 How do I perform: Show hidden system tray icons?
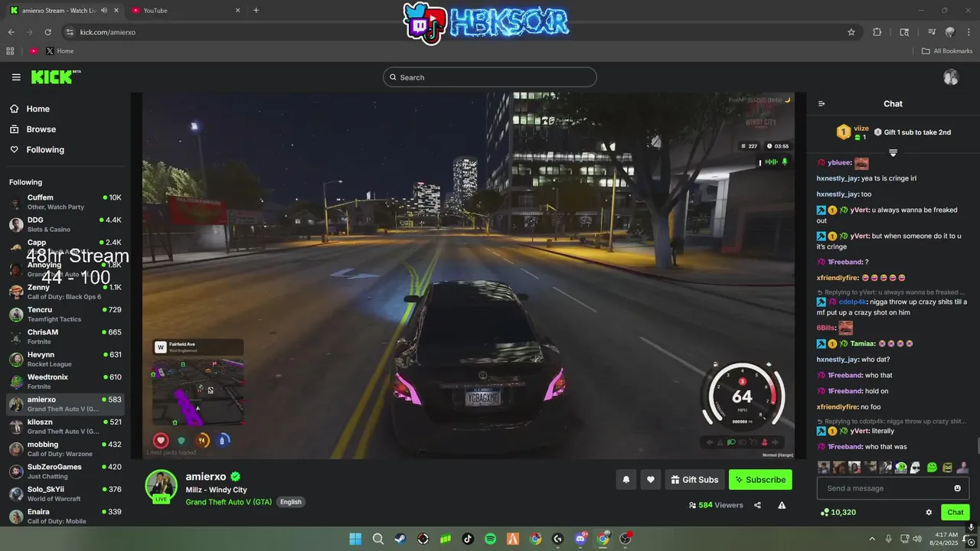point(872,539)
